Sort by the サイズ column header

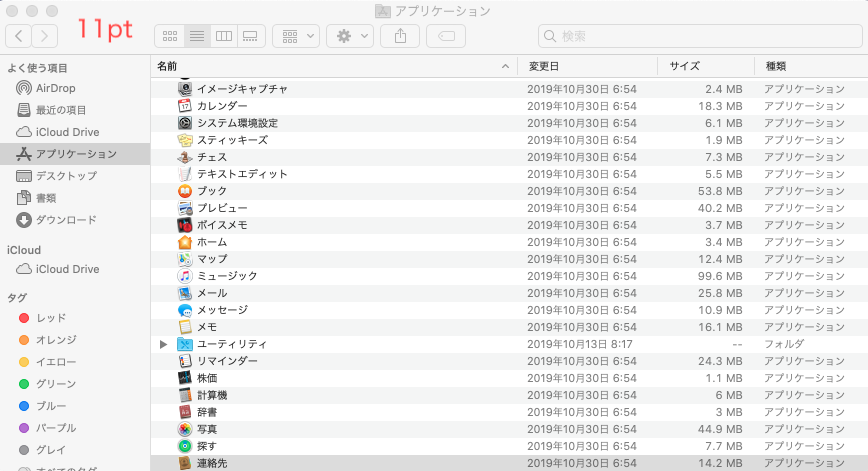[706, 66]
